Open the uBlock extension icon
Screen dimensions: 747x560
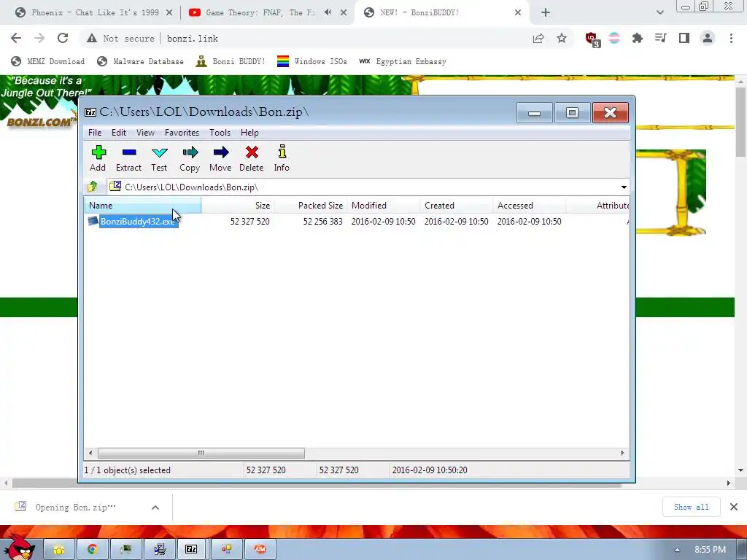click(x=592, y=39)
